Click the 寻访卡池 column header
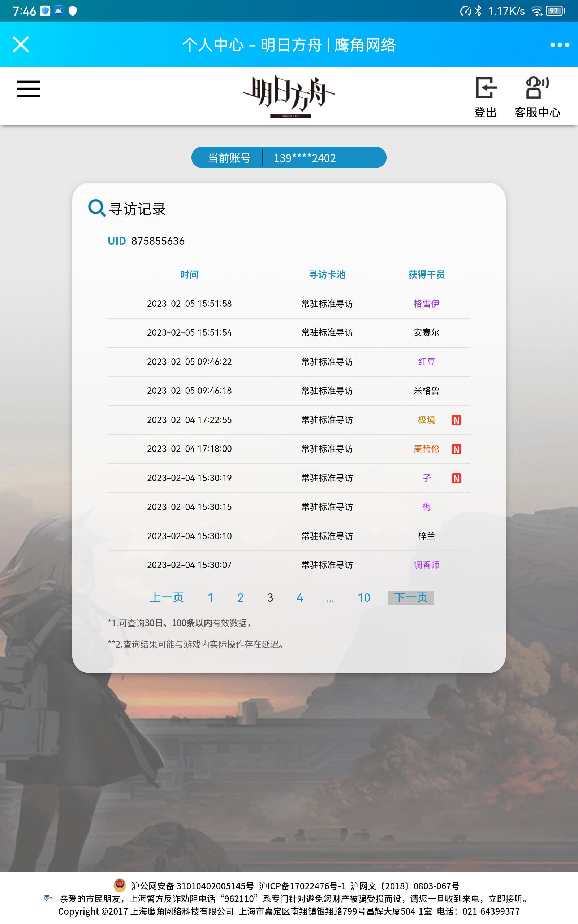578x924 pixels. pos(327,275)
